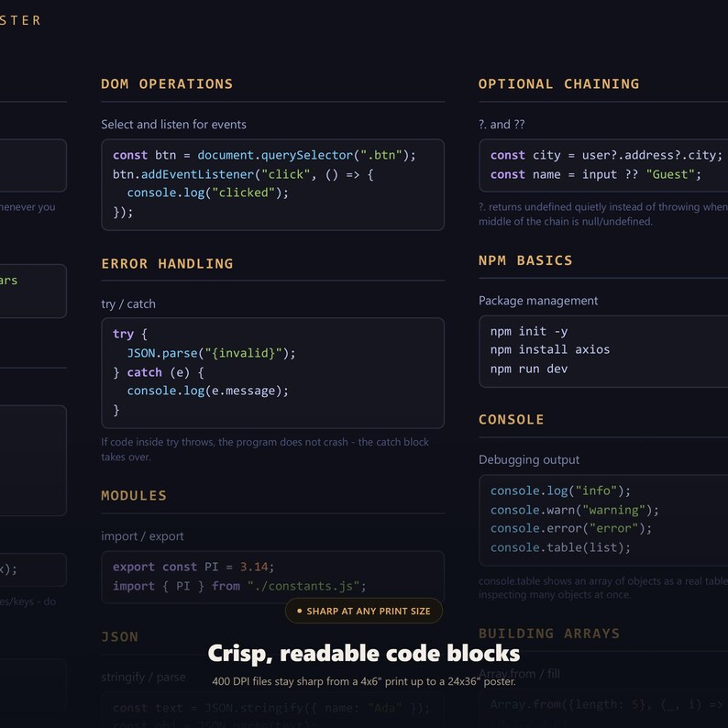Click the OPTIONAL CHAINING heading
Viewport: 728px width, 728px height.
point(558,84)
